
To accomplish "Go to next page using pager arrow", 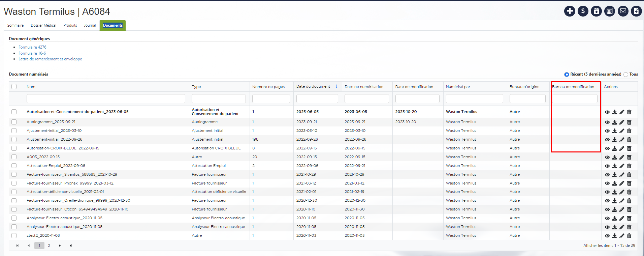I will click(x=60, y=246).
